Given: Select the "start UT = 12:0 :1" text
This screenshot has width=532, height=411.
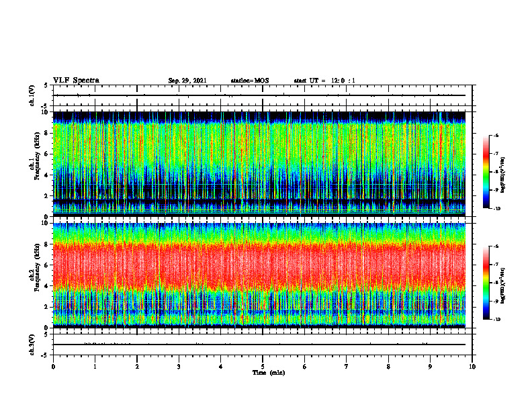Looking at the screenshot, I should [324, 81].
